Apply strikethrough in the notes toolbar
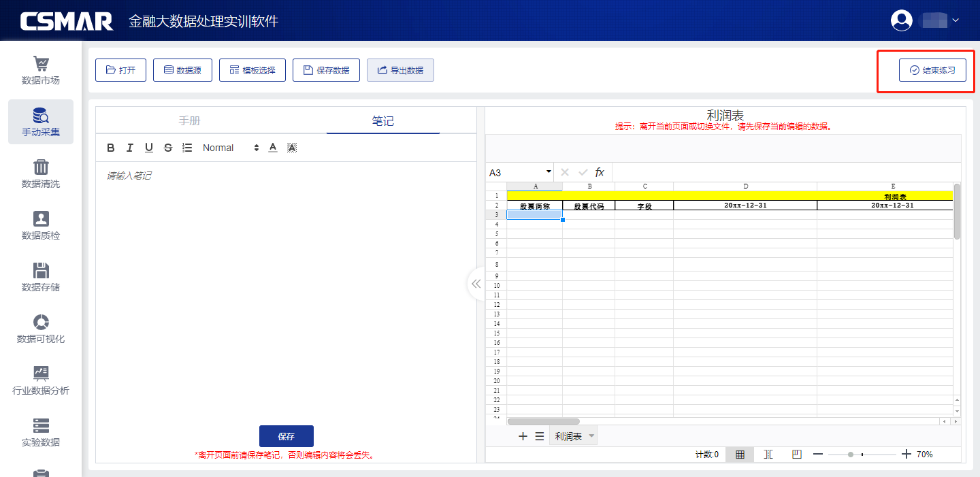The image size is (980, 477). coord(168,148)
